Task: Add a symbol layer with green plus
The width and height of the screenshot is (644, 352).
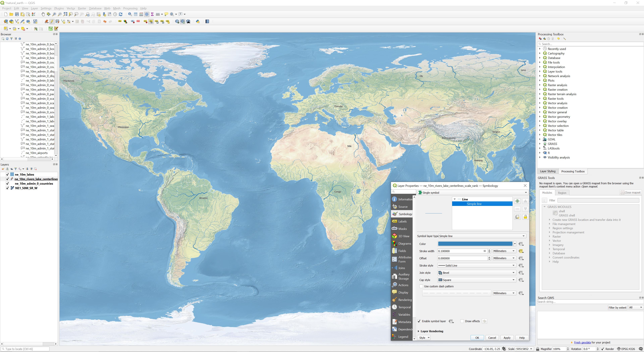Action: point(517,201)
